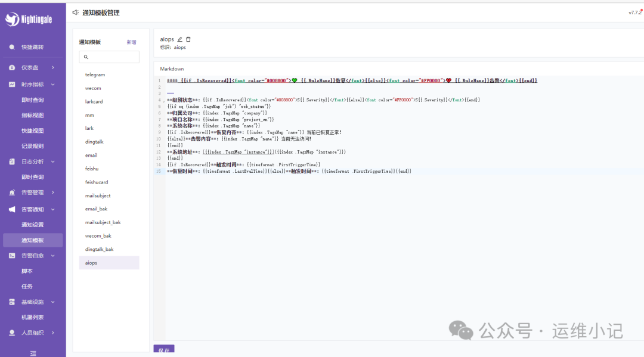The height and width of the screenshot is (357, 644).
Task: Click the 快捷跳转 search icon in sidebar
Action: tap(12, 47)
